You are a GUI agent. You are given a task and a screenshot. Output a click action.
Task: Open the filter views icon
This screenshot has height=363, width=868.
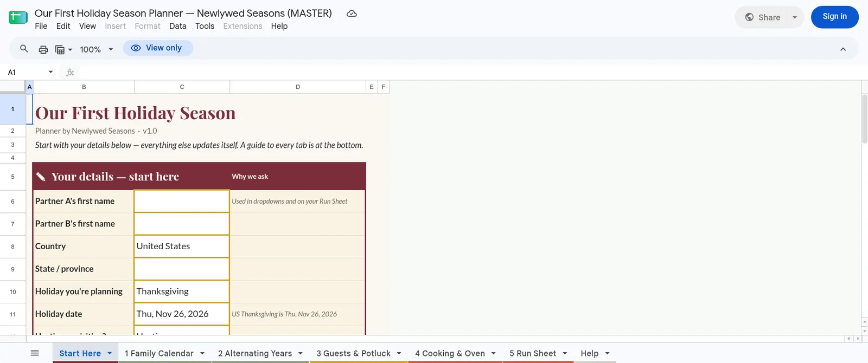(63, 49)
